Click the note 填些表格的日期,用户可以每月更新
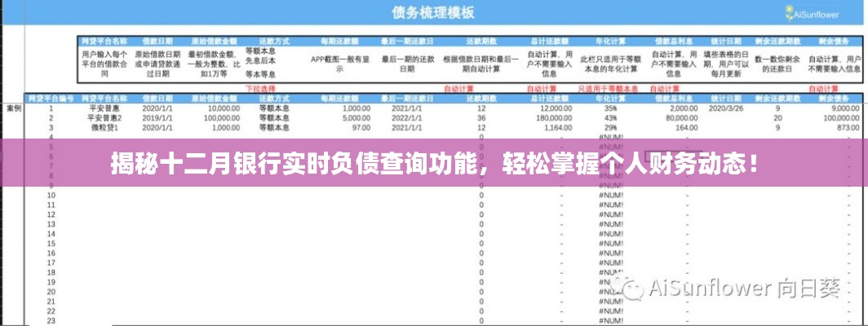The image size is (868, 326). pos(726,64)
